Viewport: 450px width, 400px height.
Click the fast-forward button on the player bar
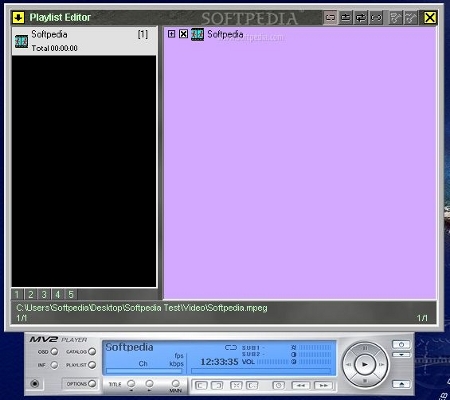pyautogui.click(x=323, y=386)
